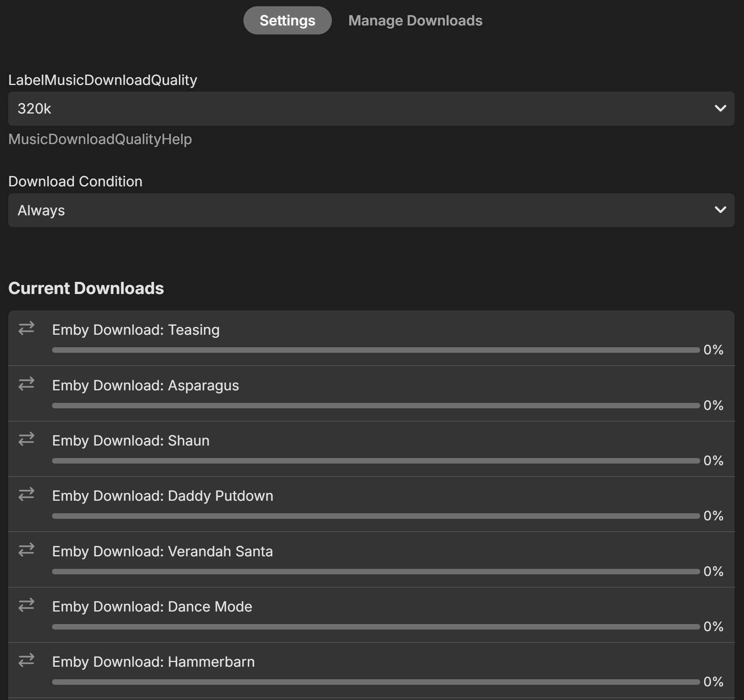The height and width of the screenshot is (700, 744).
Task: Click the Teasing download progress bar
Action: click(x=376, y=350)
